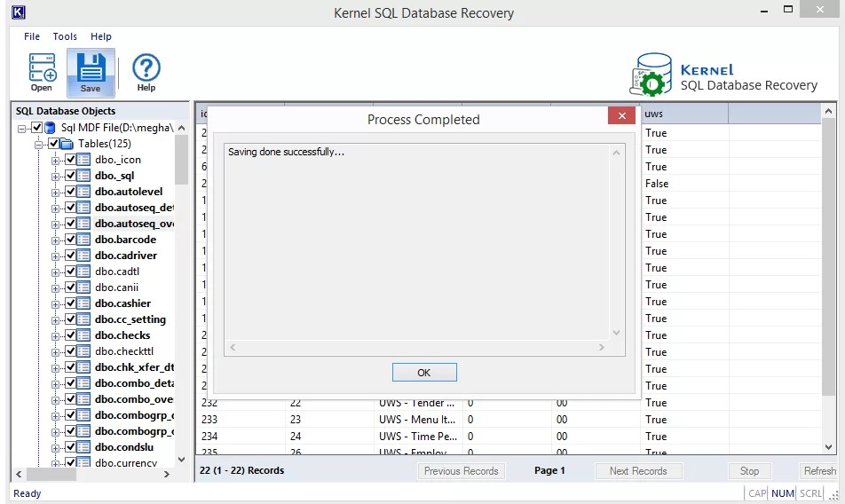The image size is (845, 504).
Task: Click the table icon beside dbo.condslu
Action: [83, 447]
